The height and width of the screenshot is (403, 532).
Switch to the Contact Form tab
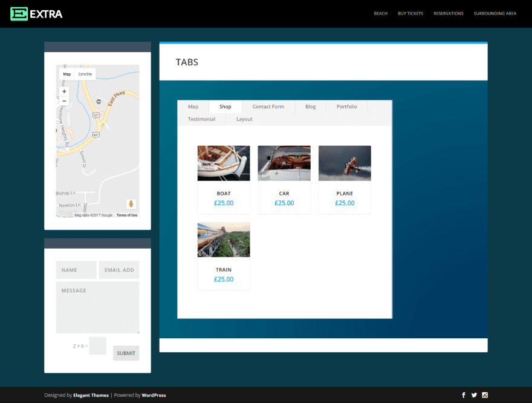click(x=268, y=106)
